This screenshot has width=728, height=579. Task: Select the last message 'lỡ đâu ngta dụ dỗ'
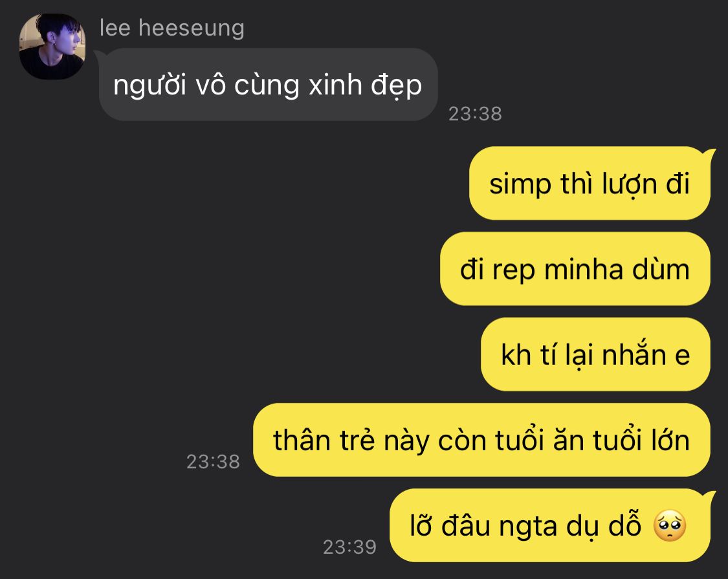click(x=549, y=525)
